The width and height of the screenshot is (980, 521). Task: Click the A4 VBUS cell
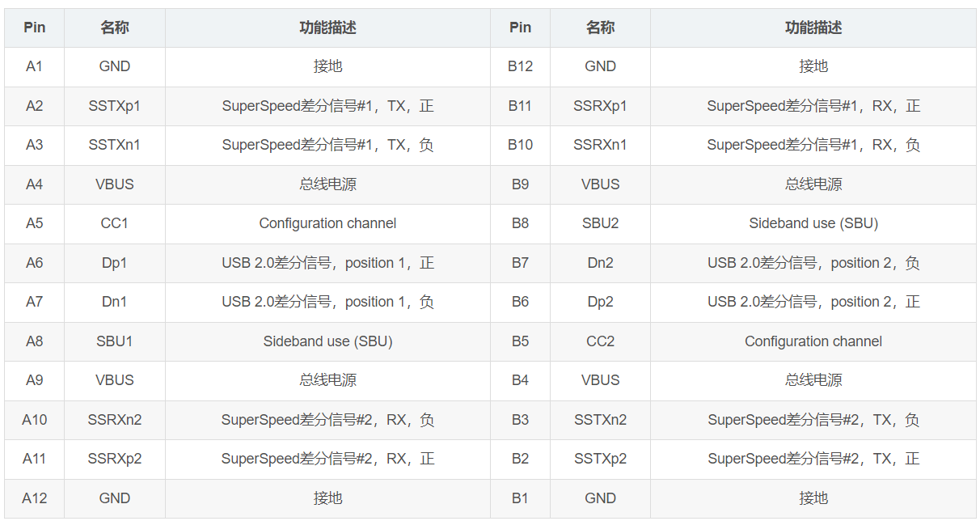(115, 184)
